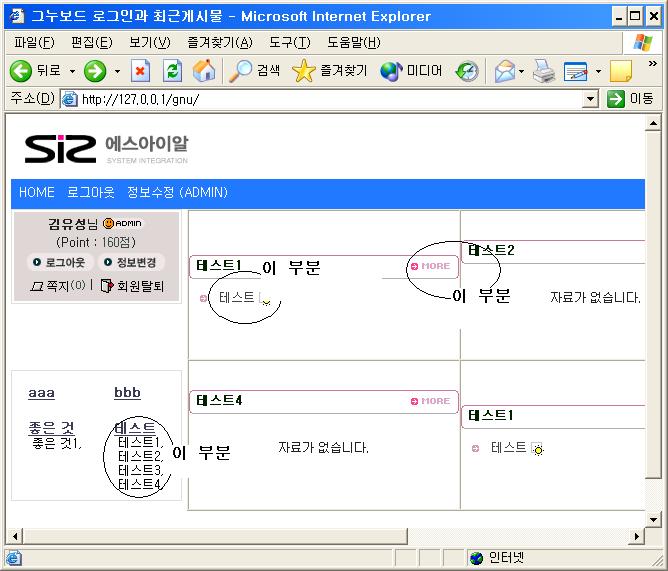
Task: Click the 뒤로 (Back) button
Action: click(x=36, y=71)
